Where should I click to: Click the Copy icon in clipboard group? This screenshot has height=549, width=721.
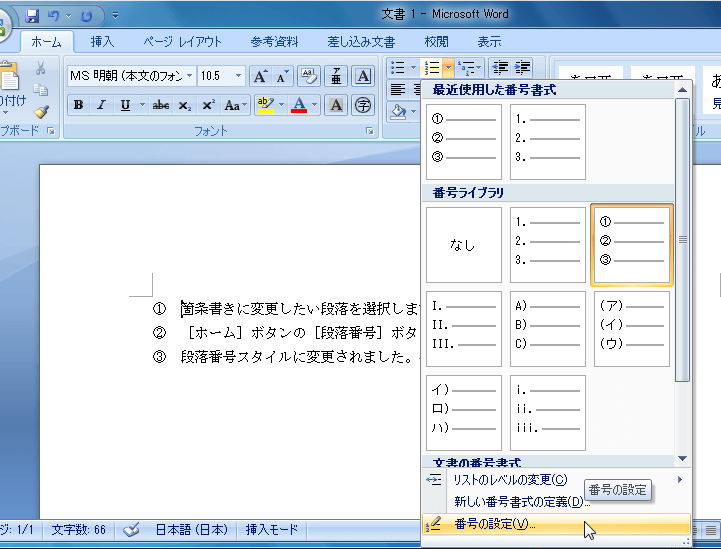point(40,89)
